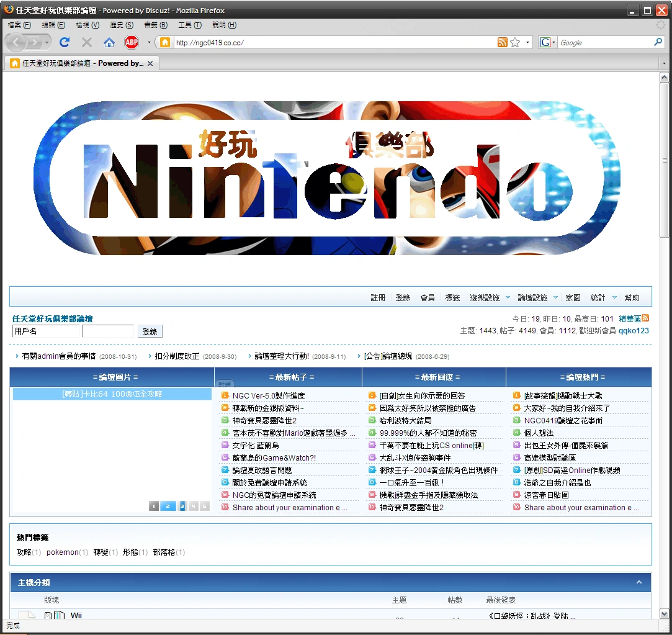Open the 說明 menu
The height and width of the screenshot is (635, 672).
click(224, 25)
